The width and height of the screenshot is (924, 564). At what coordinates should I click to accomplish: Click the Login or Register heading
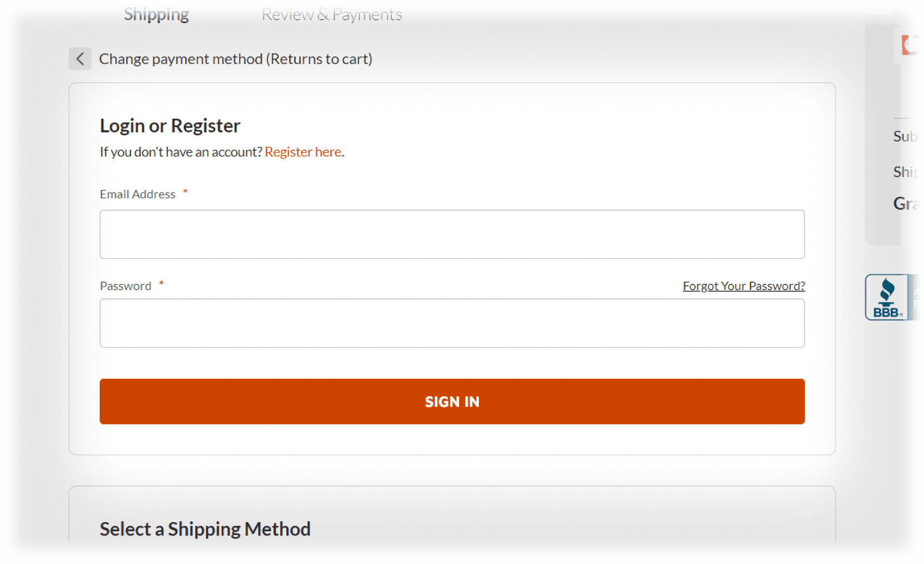[x=170, y=125]
